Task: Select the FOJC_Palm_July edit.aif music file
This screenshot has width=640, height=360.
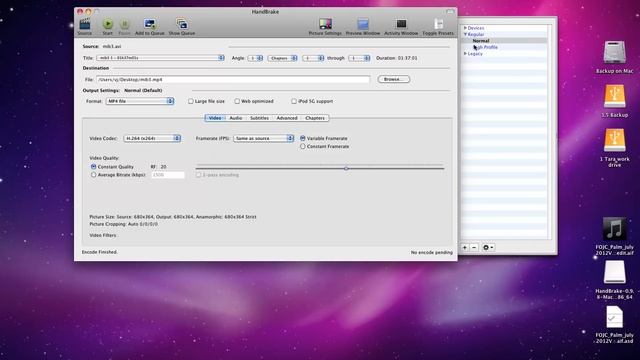Action: (x=614, y=229)
